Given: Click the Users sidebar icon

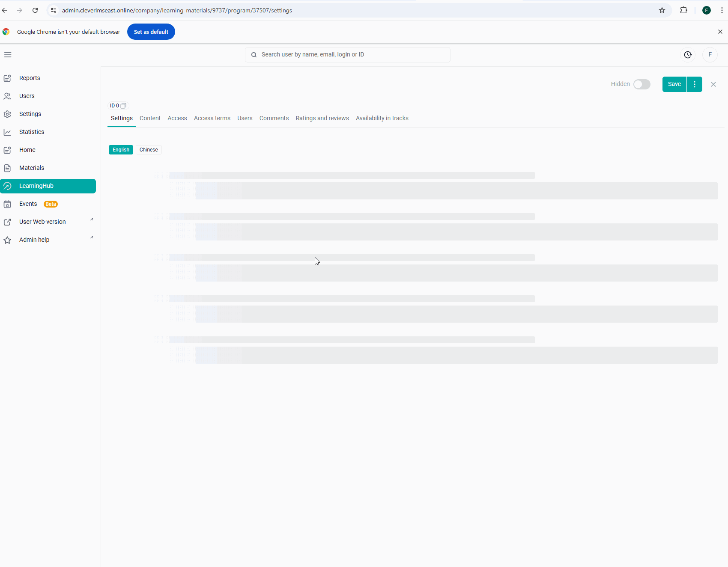Looking at the screenshot, I should 7,96.
